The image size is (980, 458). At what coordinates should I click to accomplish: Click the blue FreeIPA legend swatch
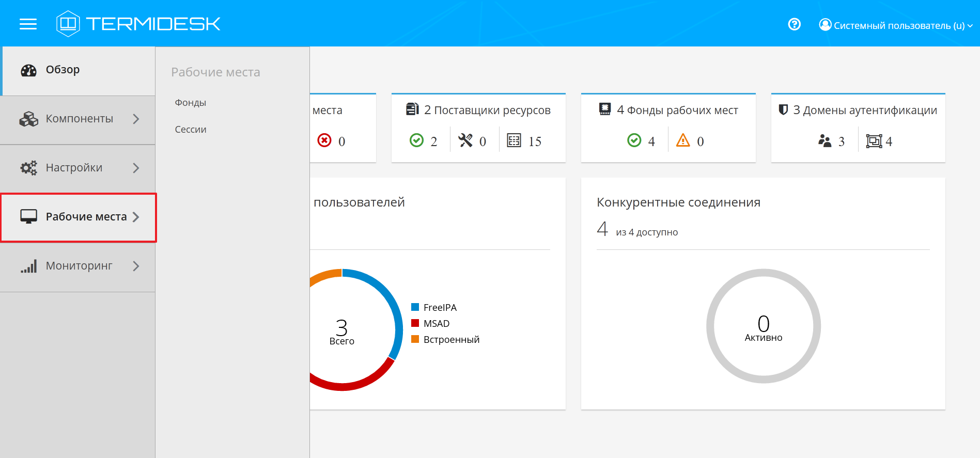tap(415, 307)
